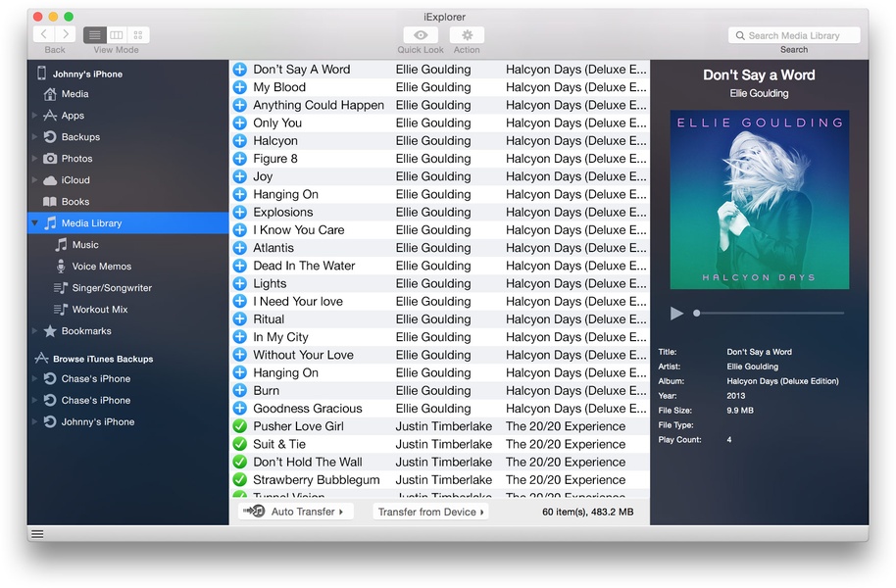896x588 pixels.
Task: Play the selected song
Action: [676, 314]
